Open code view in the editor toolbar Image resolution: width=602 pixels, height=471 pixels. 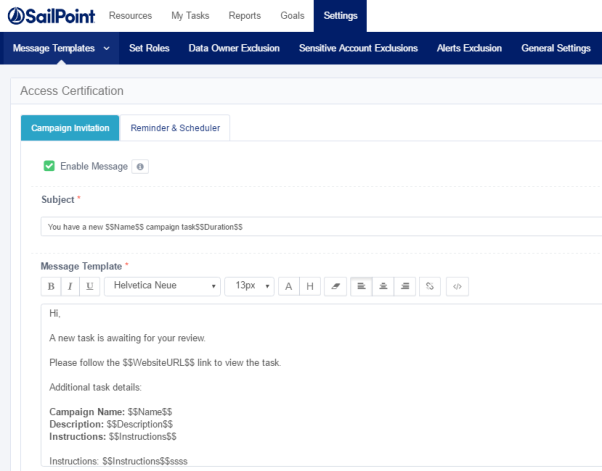(x=457, y=286)
